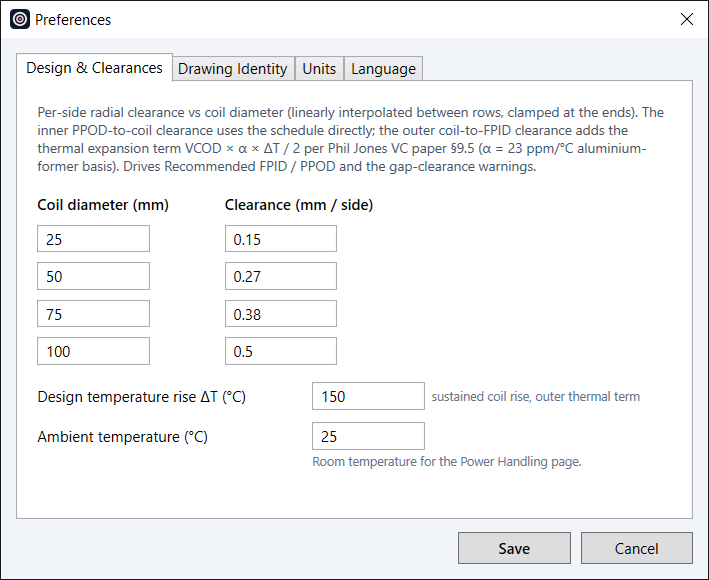
Task: Cancel the preferences dialog
Action: point(636,548)
